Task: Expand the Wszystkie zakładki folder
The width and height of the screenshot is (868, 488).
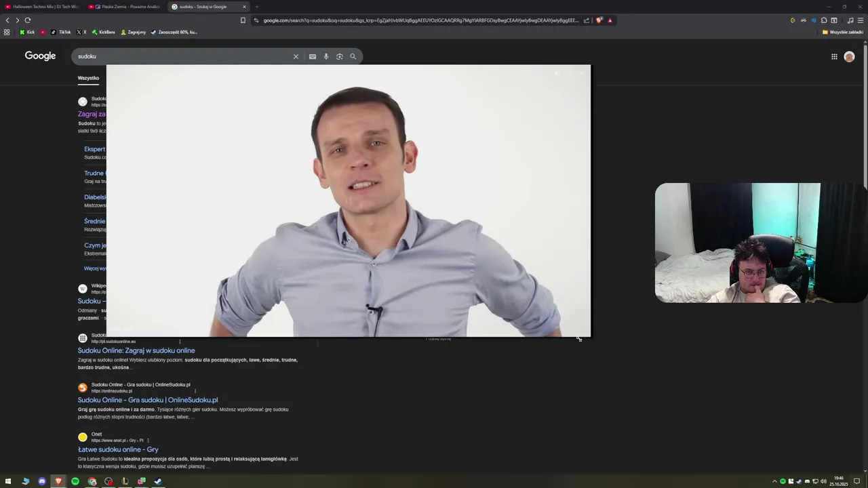Action: 843,32
